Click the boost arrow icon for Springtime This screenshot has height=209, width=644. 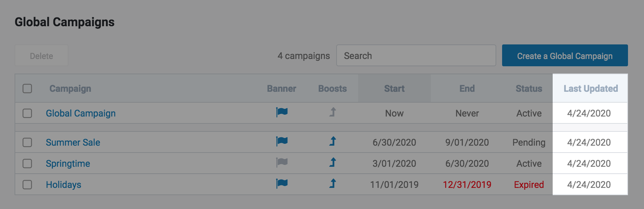333,162
